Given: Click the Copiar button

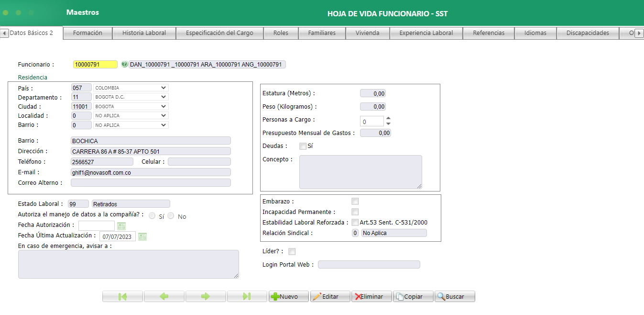Looking at the screenshot, I should (x=413, y=297).
